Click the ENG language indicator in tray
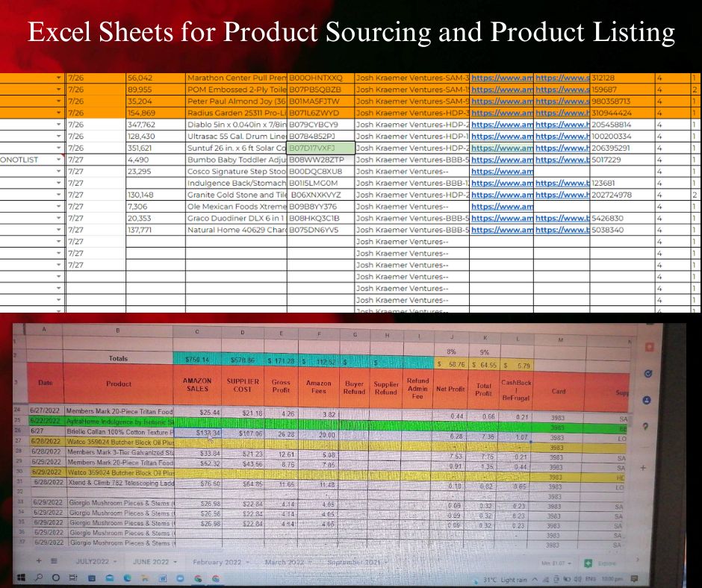Viewport: 702px width, 588px height. tap(591, 579)
